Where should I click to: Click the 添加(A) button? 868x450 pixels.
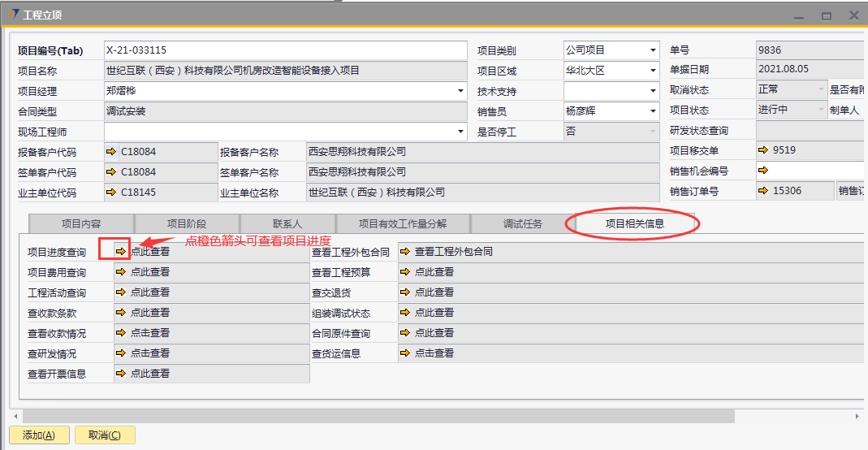39,435
